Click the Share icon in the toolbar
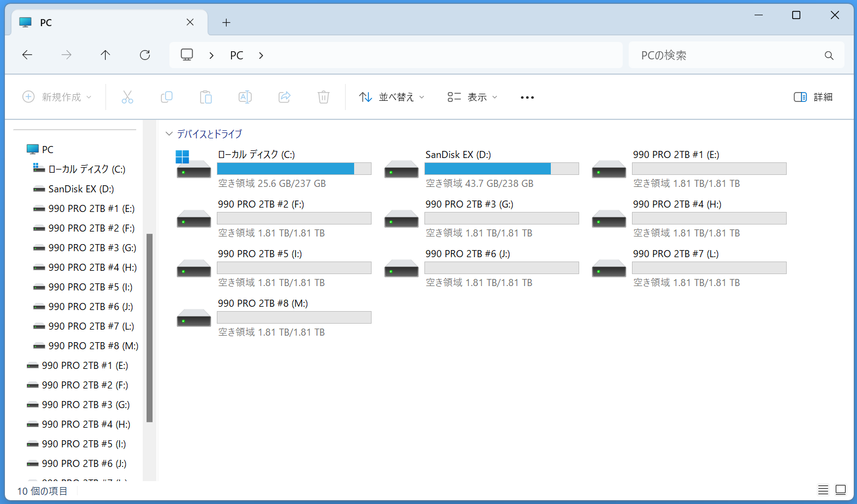The height and width of the screenshot is (504, 857). (x=284, y=97)
